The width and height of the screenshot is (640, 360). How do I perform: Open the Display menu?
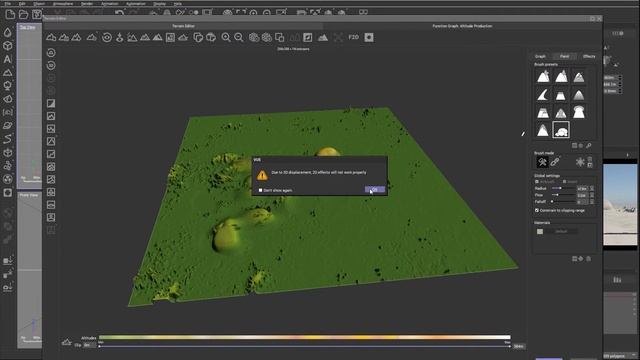(x=160, y=4)
